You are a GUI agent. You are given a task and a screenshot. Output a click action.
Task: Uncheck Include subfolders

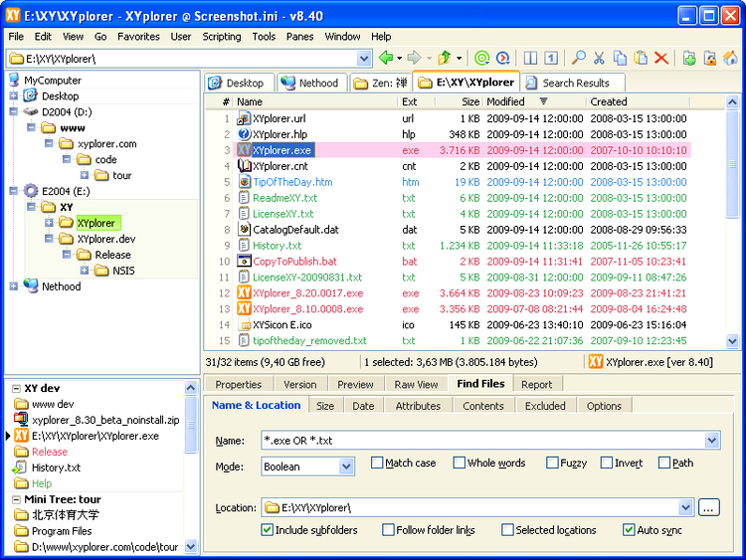268,529
